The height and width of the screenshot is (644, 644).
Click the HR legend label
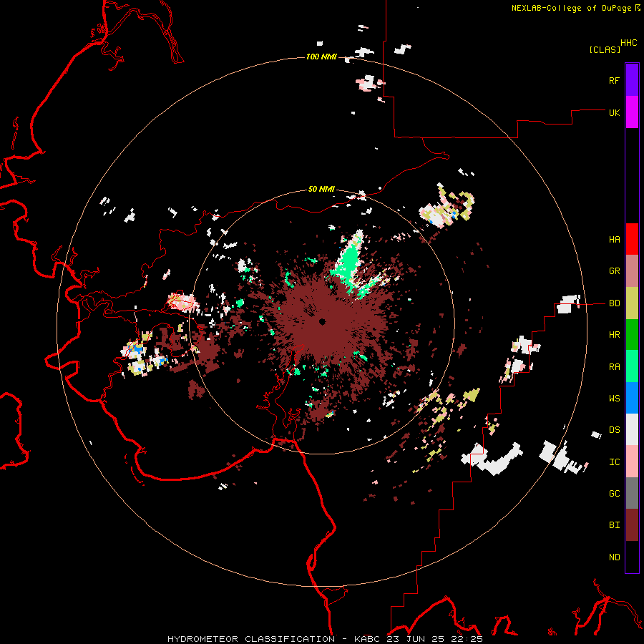pyautogui.click(x=614, y=335)
